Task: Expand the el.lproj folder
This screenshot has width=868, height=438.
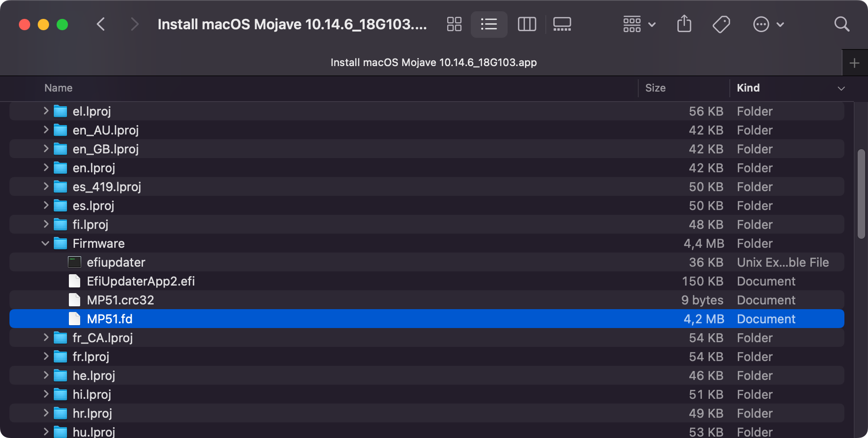Action: (x=46, y=111)
